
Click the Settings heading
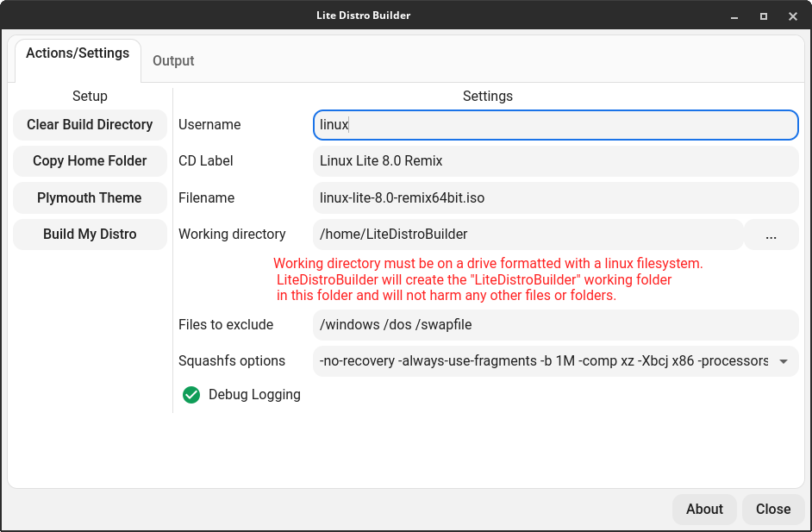click(488, 97)
